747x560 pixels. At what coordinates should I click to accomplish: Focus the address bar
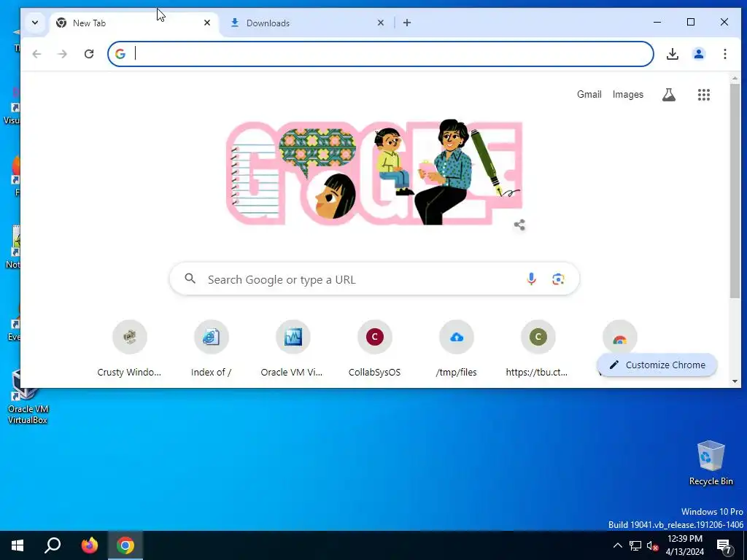click(x=380, y=54)
